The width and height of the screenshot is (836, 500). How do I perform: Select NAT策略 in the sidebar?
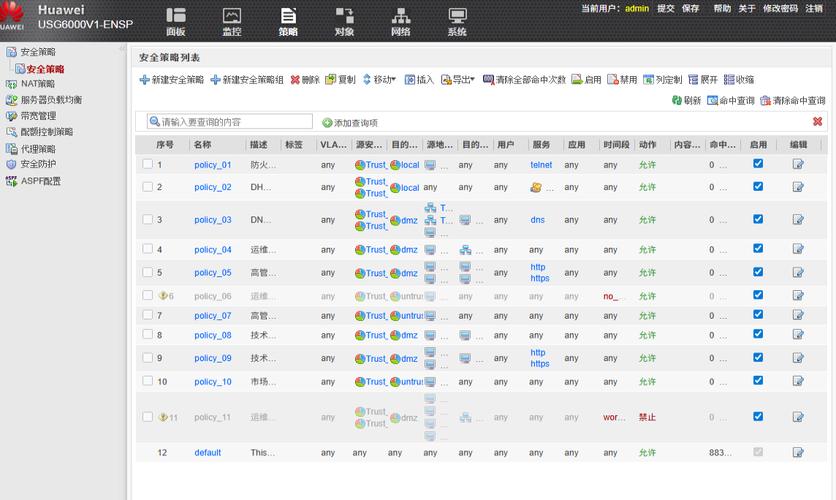[x=38, y=84]
